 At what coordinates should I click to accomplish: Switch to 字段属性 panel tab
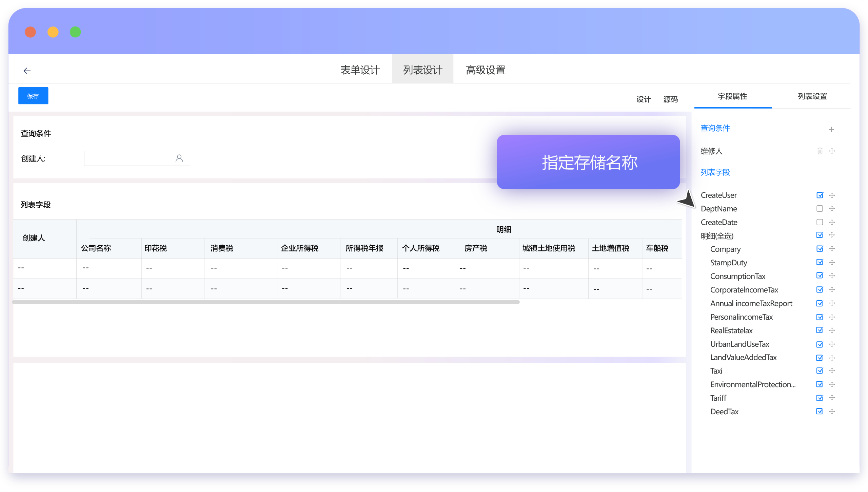(x=733, y=96)
